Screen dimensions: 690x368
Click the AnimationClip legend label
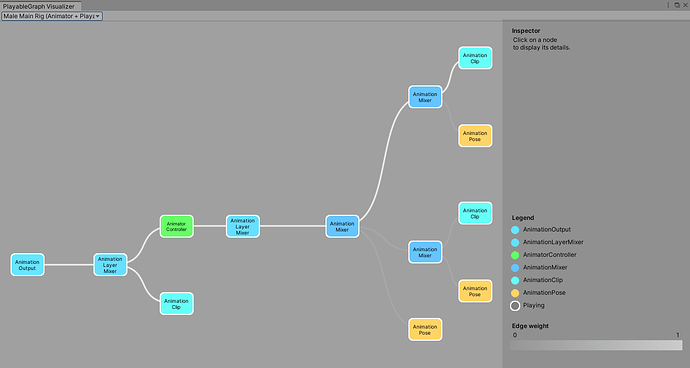click(543, 280)
